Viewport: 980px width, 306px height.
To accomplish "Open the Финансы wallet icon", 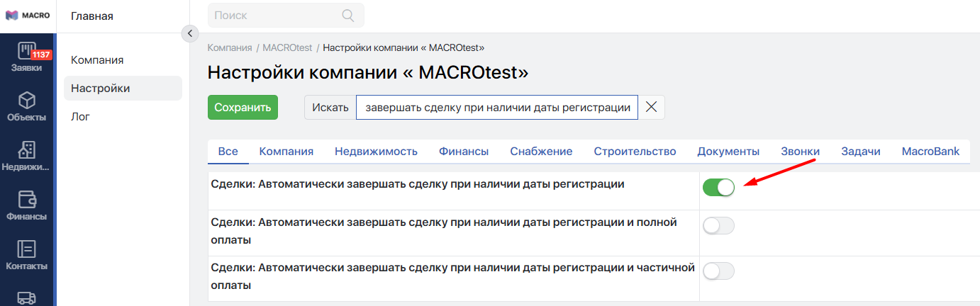I will (x=27, y=199).
